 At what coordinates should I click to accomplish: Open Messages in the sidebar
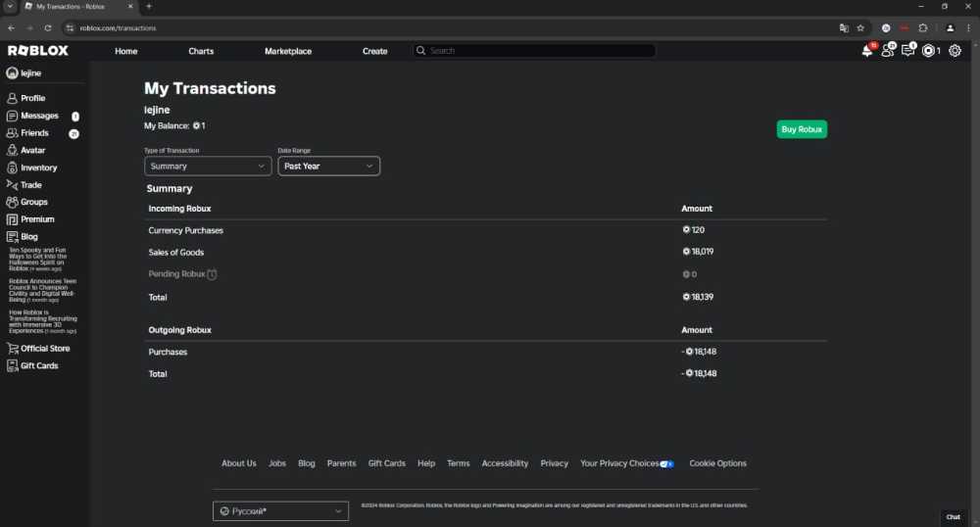coord(39,116)
